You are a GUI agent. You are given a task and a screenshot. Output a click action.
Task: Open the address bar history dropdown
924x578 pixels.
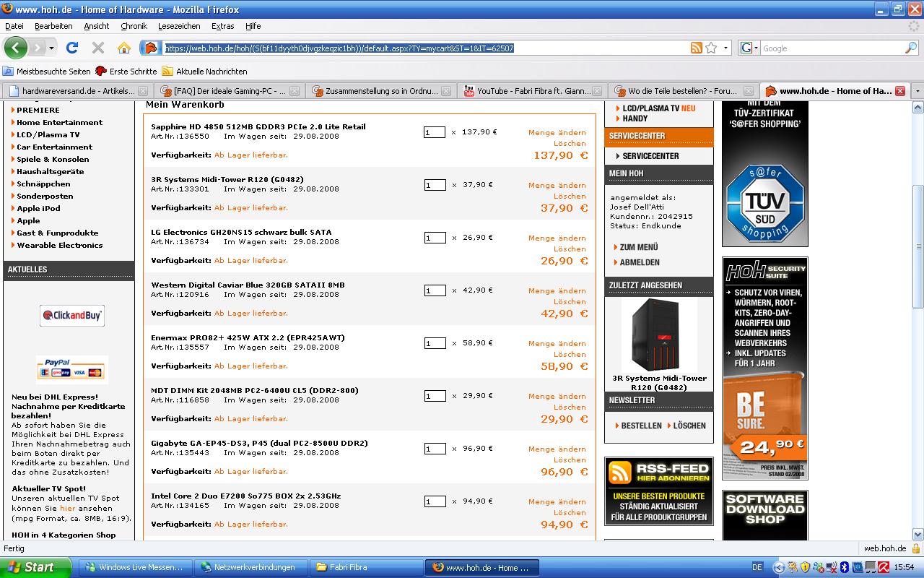pyautogui.click(x=726, y=48)
